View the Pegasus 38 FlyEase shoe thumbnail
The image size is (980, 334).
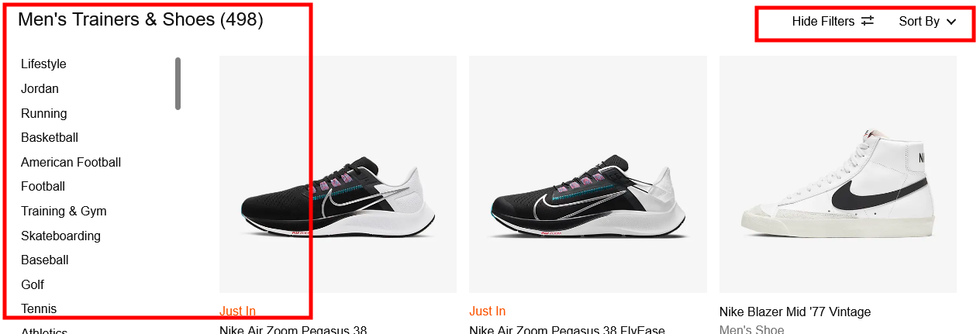[588, 174]
